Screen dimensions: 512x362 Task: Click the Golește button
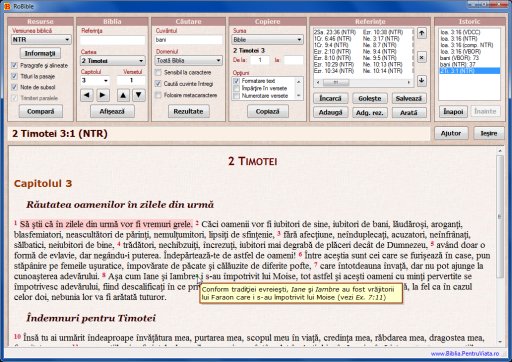(370, 98)
